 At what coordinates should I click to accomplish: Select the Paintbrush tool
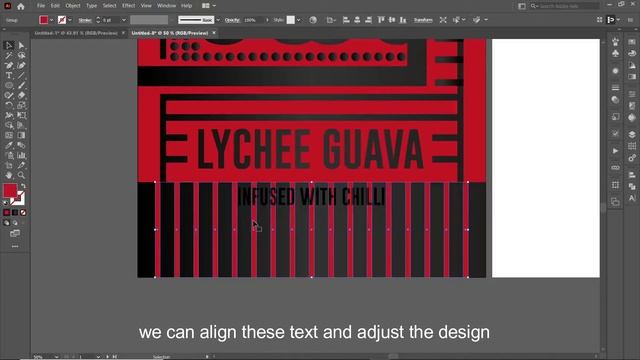(21, 85)
